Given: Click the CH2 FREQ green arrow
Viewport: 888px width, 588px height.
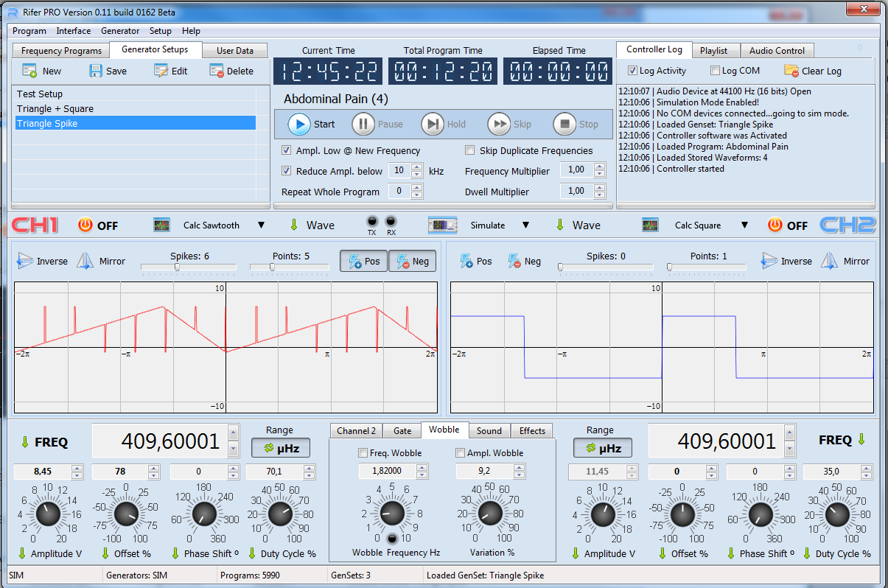Looking at the screenshot, I should pos(861,440).
